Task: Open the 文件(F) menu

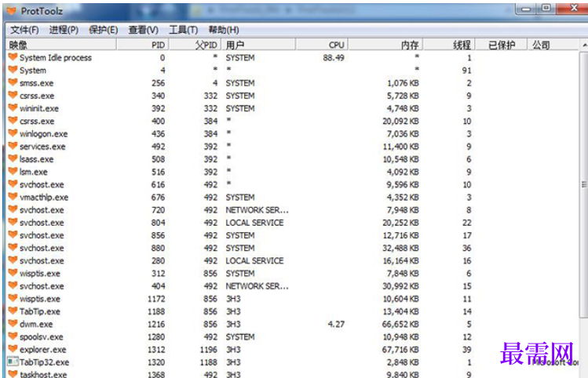Action: (24, 30)
